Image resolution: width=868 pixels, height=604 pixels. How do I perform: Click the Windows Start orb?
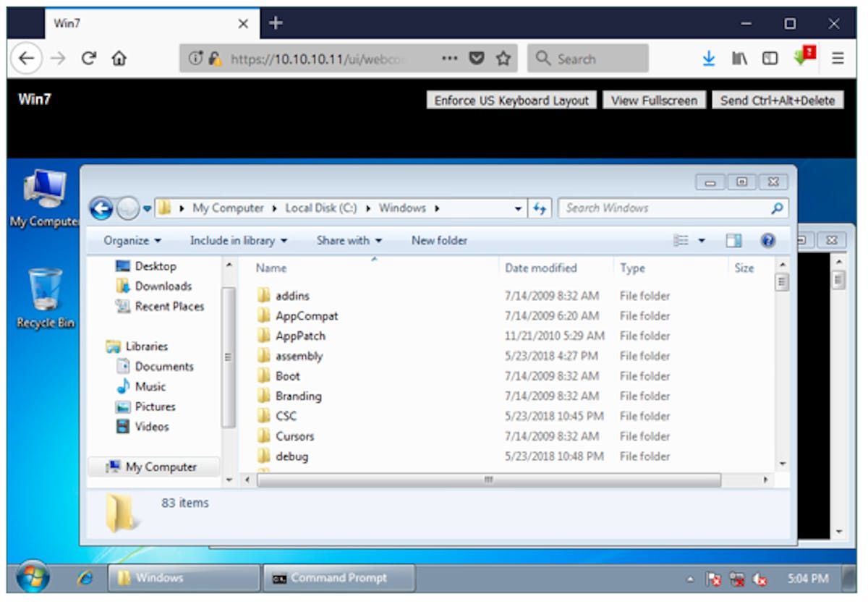pyautogui.click(x=33, y=578)
